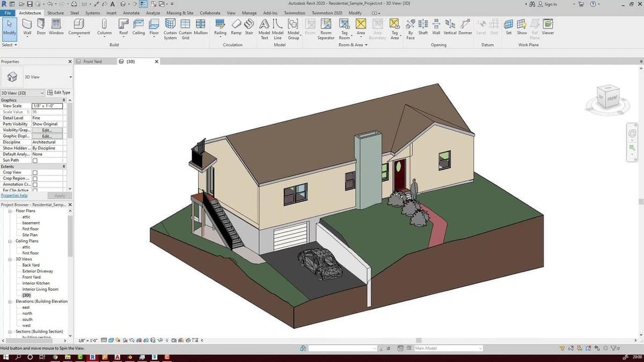Click the Edit Type button
Screen dimensions: 644x362
[58, 93]
